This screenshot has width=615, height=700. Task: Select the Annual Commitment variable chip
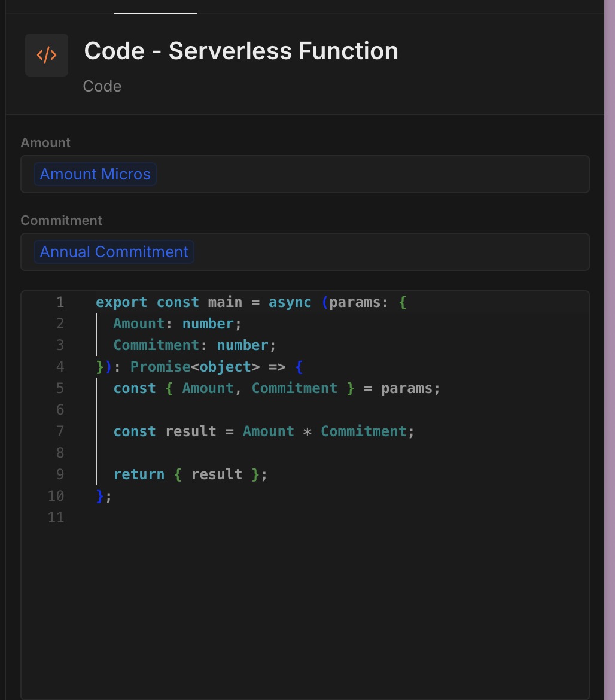tap(114, 252)
